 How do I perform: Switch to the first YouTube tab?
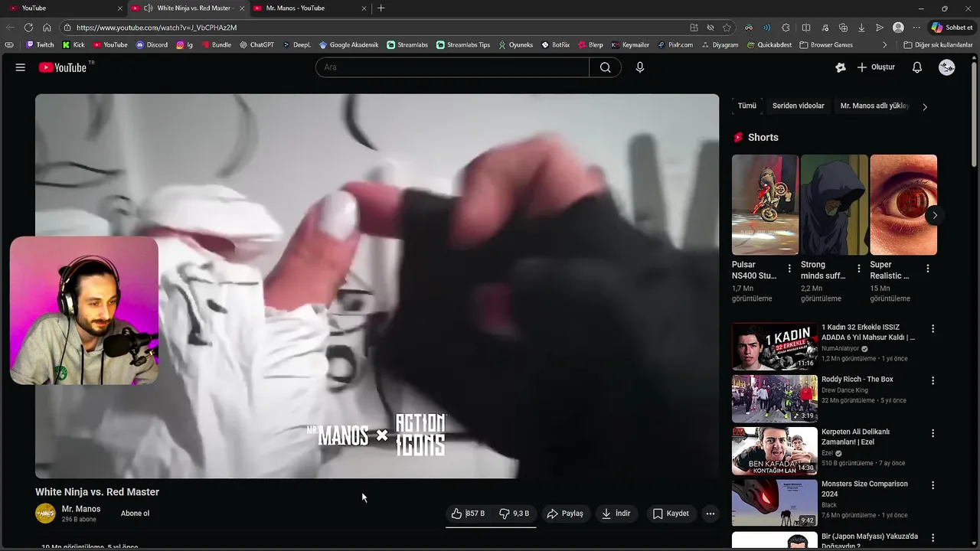[x=66, y=8]
